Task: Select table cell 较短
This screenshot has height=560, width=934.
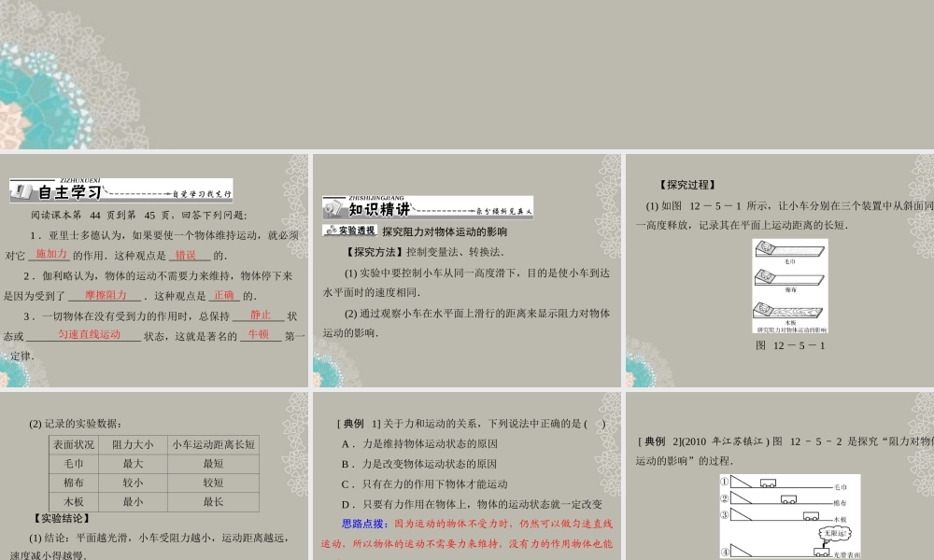Action: point(213,483)
